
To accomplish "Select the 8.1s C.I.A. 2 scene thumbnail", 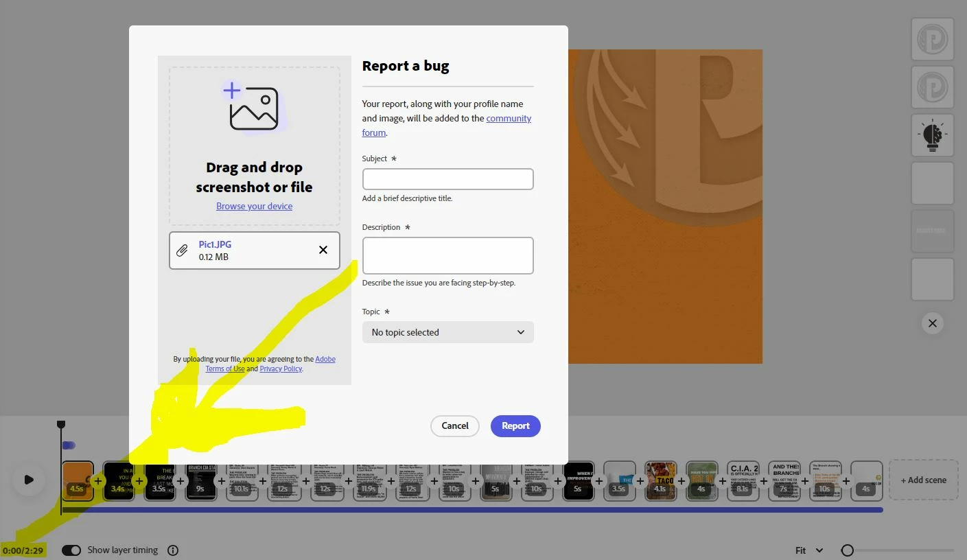I will point(743,480).
